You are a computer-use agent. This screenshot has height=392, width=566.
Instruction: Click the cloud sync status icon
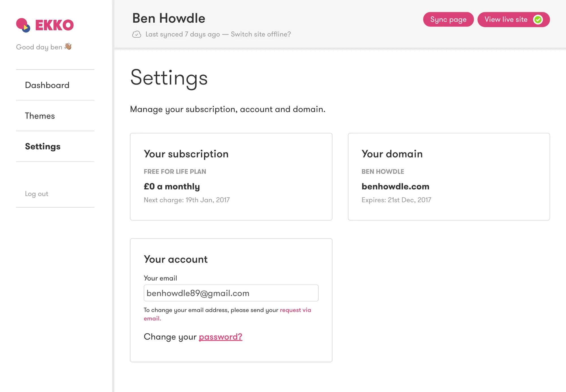(x=137, y=35)
